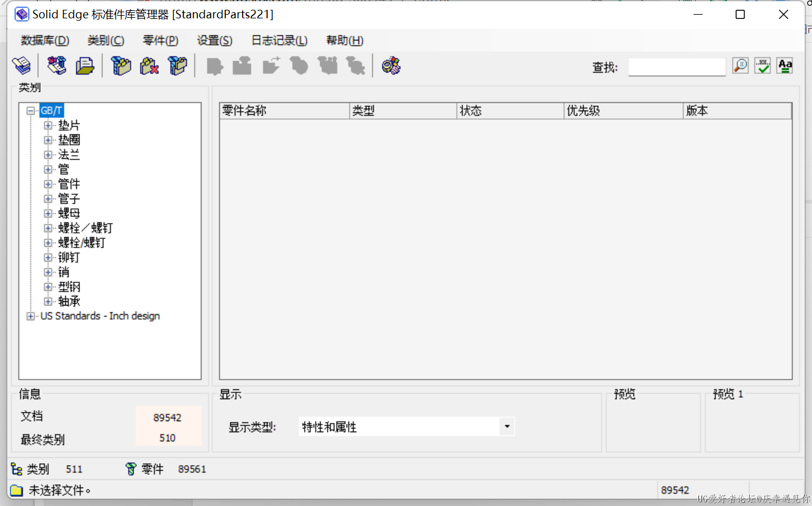Select the 法兰 tree item label
812x506 pixels.
pos(69,155)
